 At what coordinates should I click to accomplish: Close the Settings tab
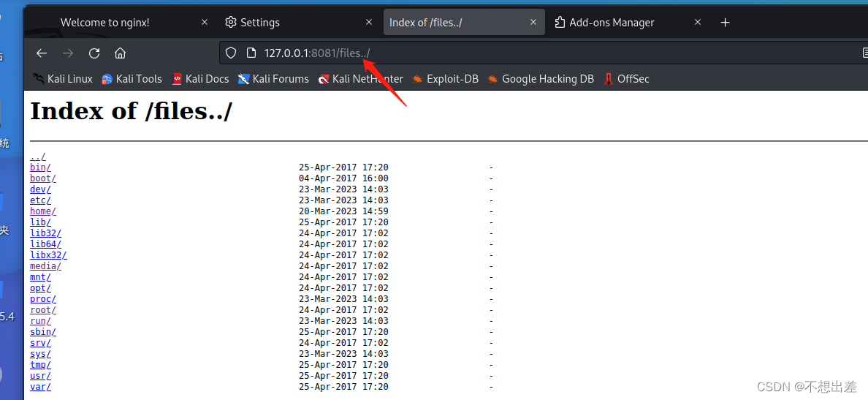tap(369, 22)
